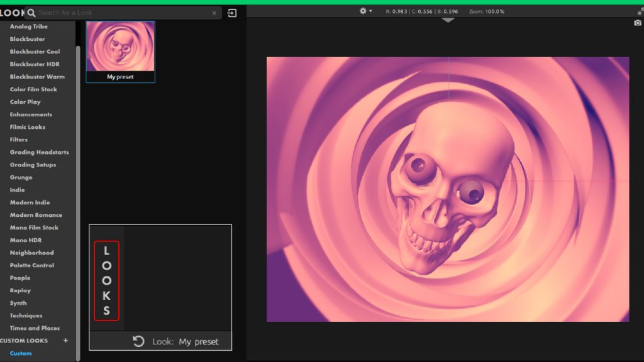Click the Look: My preset label
The height and width of the screenshot is (362, 644).
coord(186,342)
